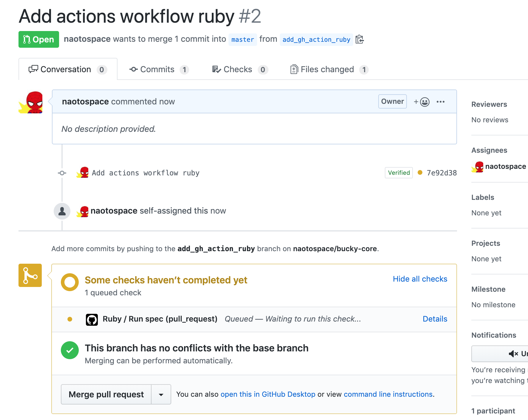Open the Files changed tab
This screenshot has width=528, height=420.
(x=329, y=70)
